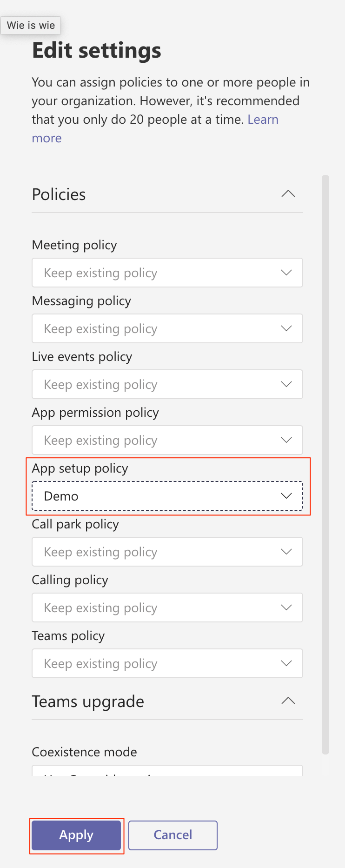Screen dimensions: 345x868
Task: Click the Live events policy dropdown arrow
Action: tap(287, 384)
